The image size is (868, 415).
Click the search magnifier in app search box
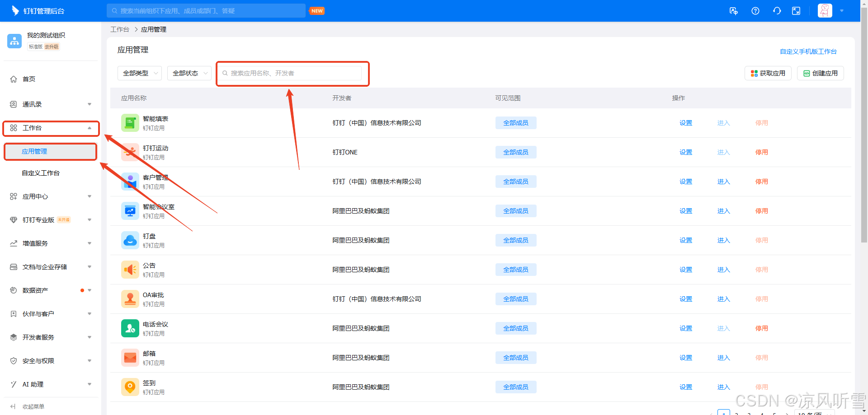(225, 73)
